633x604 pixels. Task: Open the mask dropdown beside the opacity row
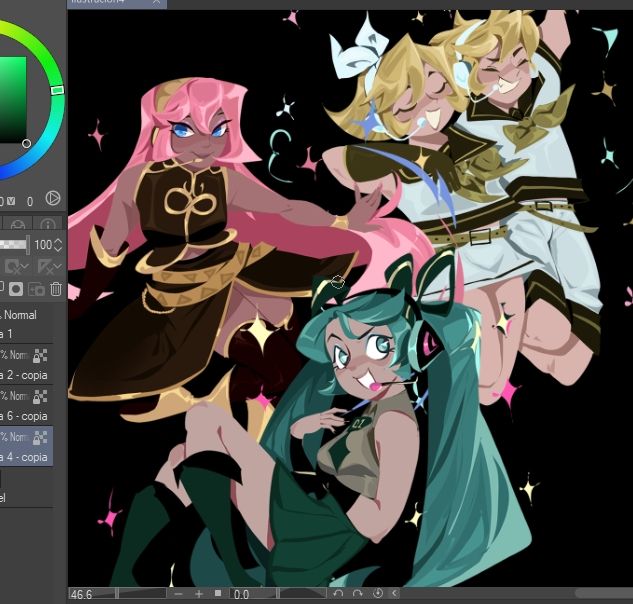(17, 266)
